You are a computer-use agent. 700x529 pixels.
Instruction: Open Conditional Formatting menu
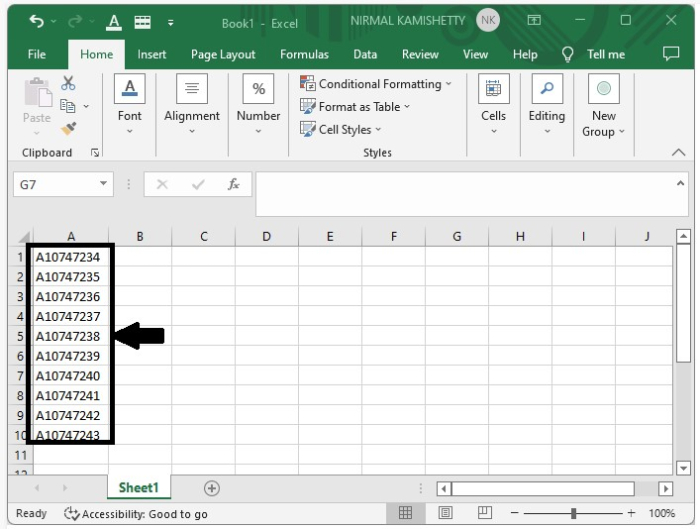click(376, 84)
